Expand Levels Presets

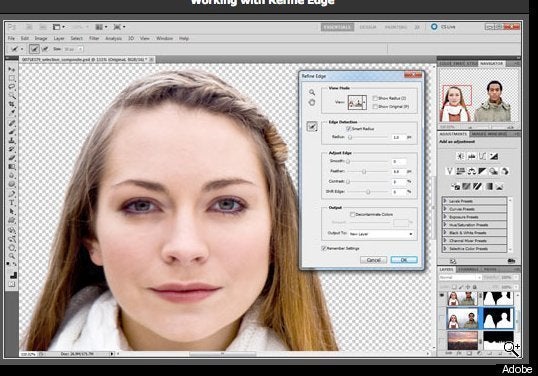point(445,201)
